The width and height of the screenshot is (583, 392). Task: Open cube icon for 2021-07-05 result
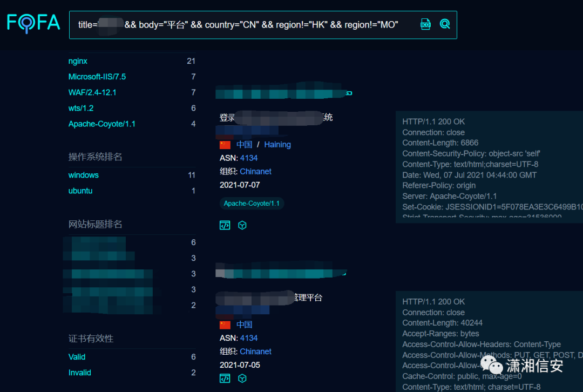242,379
